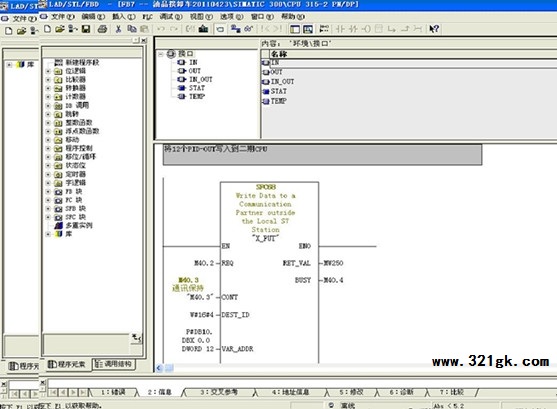Screen dimensions: 557x409
Task: Select 新建程序段 tree item
Action: [x=77, y=63]
